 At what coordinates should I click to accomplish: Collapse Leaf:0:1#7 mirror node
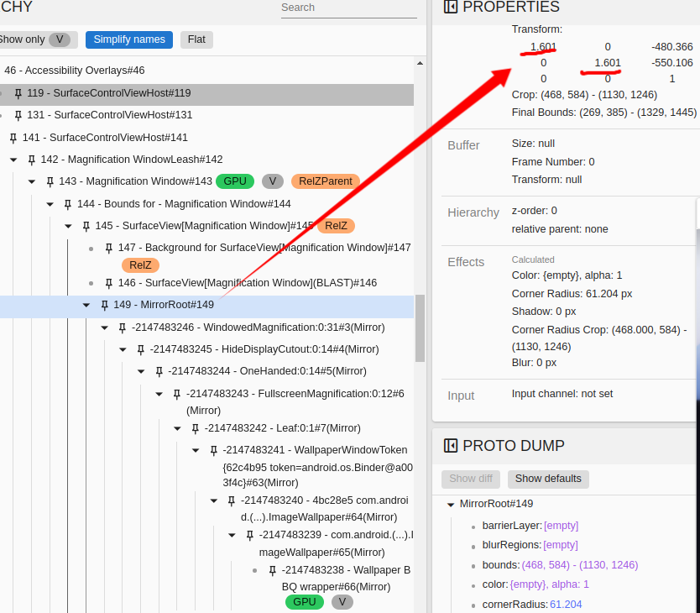[177, 429]
